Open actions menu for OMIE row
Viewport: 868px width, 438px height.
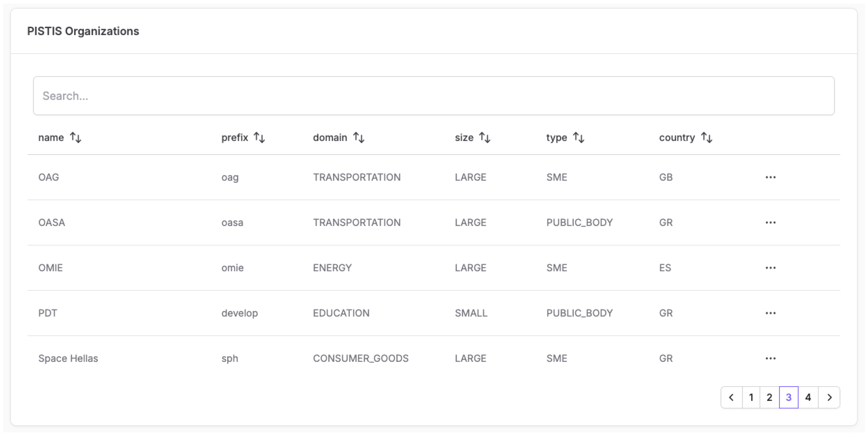(770, 268)
